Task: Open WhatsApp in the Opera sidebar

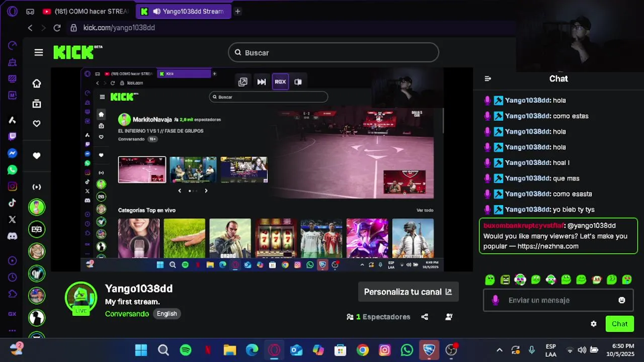Action: (13, 170)
